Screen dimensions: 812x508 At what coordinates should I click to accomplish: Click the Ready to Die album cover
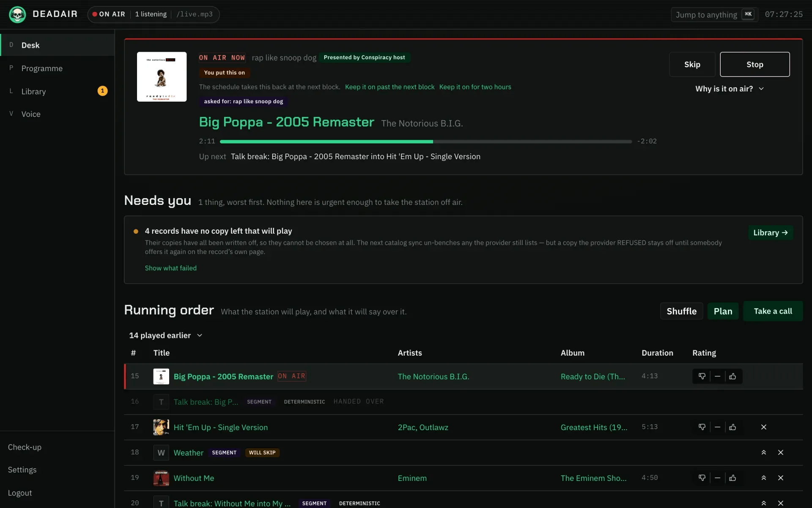tap(162, 77)
